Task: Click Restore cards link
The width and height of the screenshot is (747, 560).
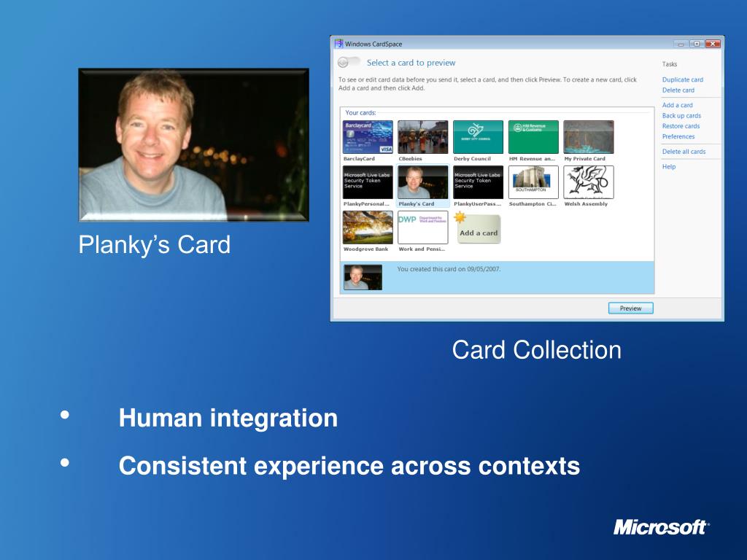Action: 681,126
